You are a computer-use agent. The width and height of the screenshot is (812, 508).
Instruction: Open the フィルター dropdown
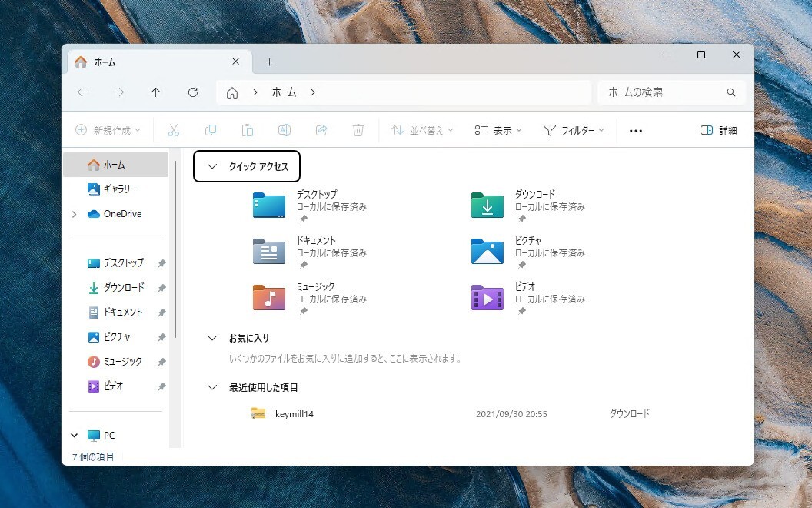[x=574, y=130]
